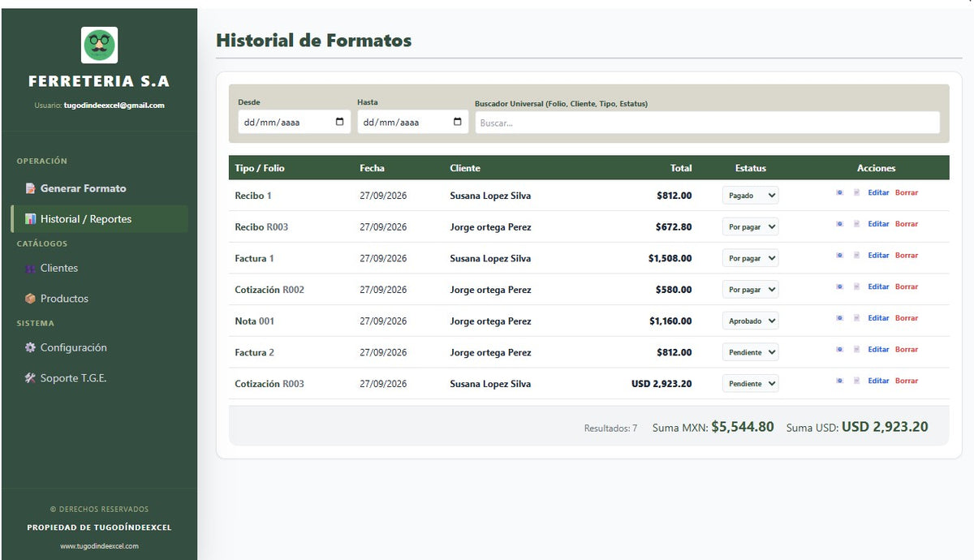Open Soporte T.G.E. via its tools icon
Viewport: 974px width, 560px height.
30,378
